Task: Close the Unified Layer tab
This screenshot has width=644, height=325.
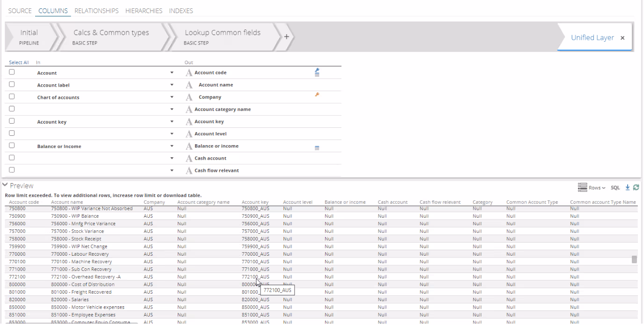Action: click(622, 38)
